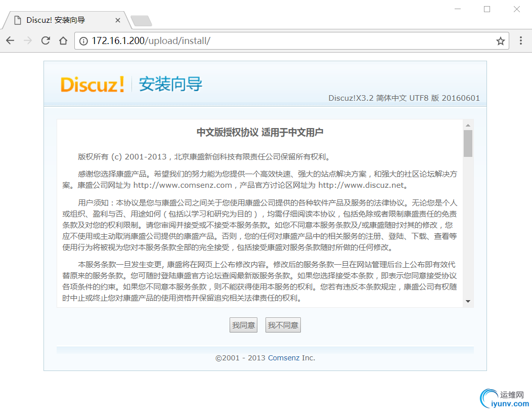Minimize the browser window
The width and height of the screenshot is (532, 412).
[x=457, y=9]
